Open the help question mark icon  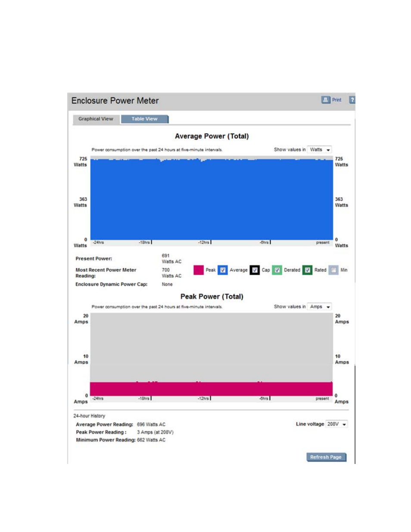pos(352,100)
